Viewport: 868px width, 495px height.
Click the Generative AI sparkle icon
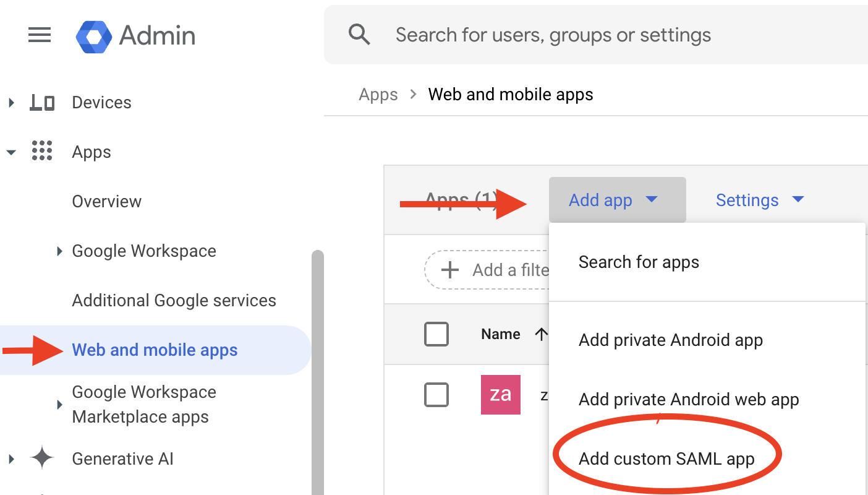(41, 458)
